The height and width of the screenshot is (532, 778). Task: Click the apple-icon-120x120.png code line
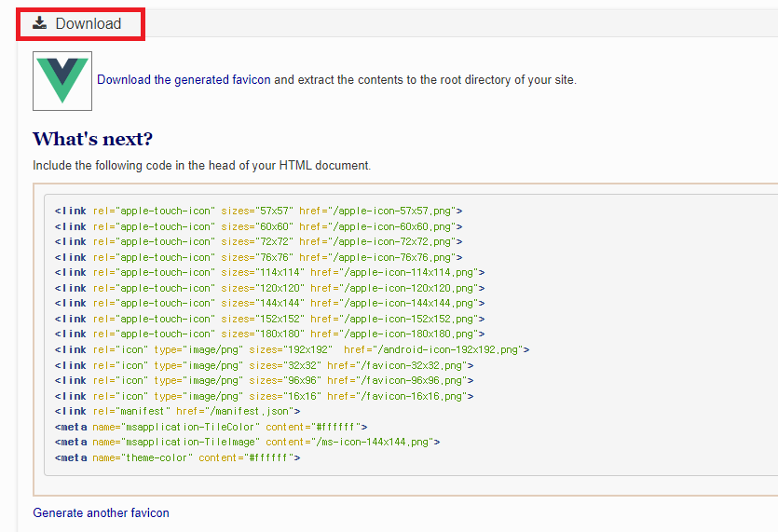coord(270,288)
